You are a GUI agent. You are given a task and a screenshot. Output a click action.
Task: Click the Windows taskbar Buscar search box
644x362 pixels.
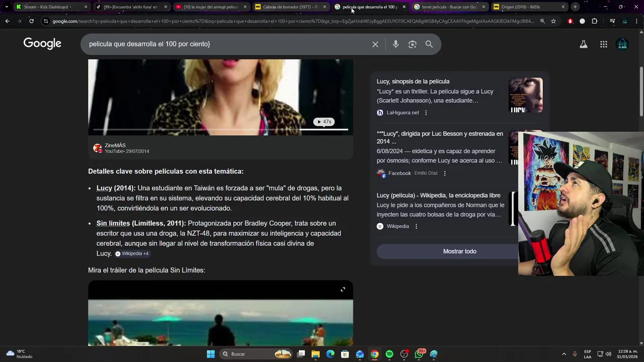coord(257,354)
